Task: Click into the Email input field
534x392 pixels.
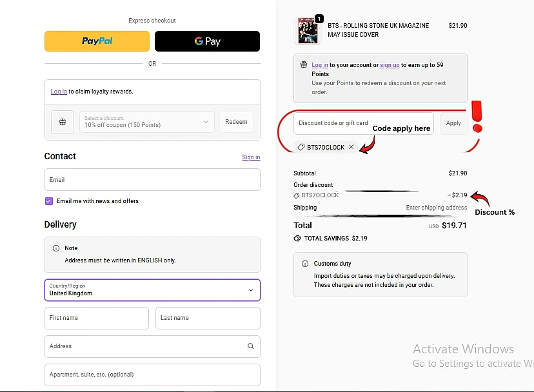Action: pos(152,180)
